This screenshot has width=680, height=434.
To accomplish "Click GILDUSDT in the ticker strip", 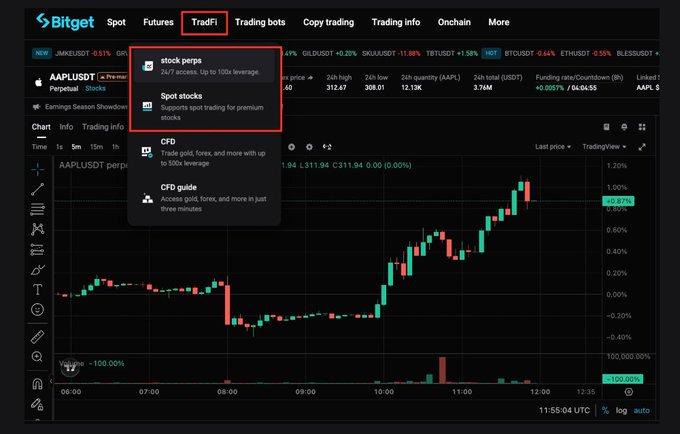I will pyautogui.click(x=317, y=53).
